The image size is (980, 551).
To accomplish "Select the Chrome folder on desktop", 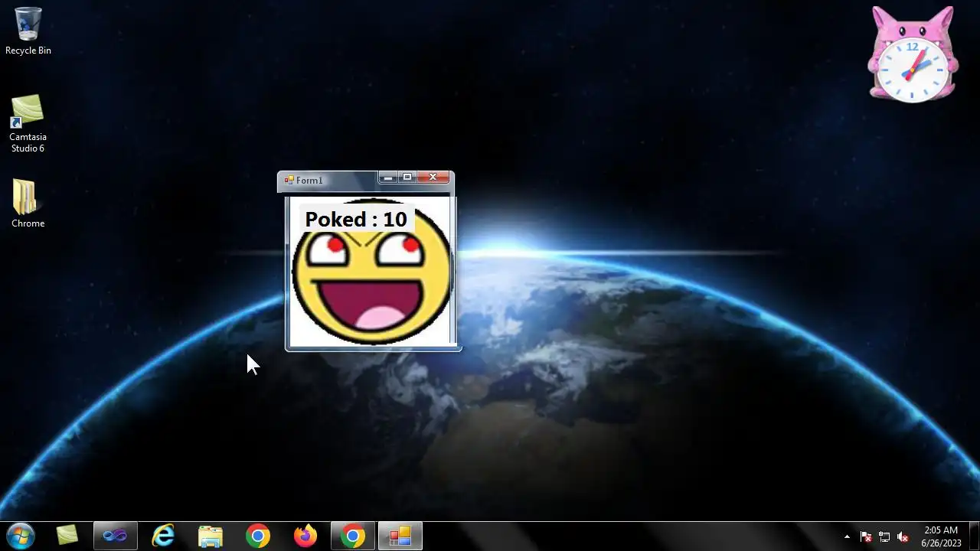I will click(x=28, y=204).
